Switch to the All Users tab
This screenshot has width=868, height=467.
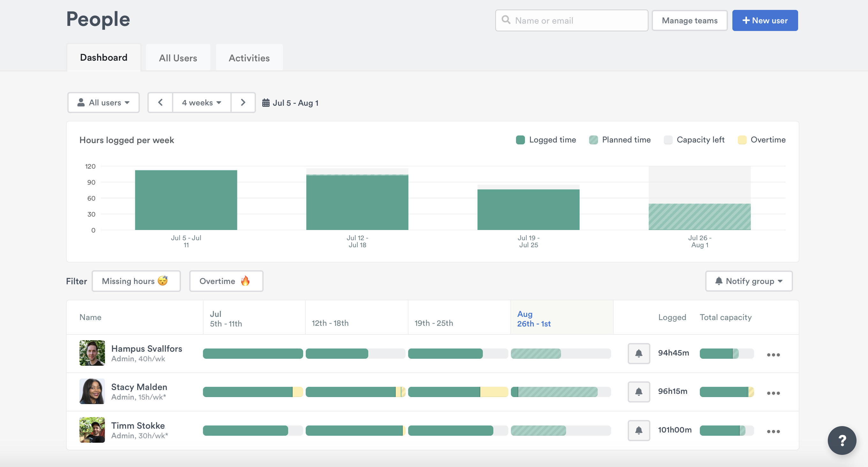178,58
